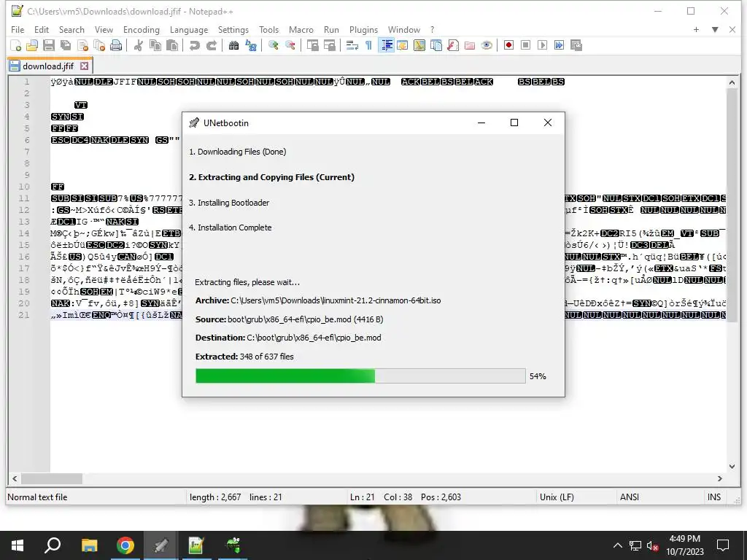Click the Copy toolbar icon
The width and height of the screenshot is (747, 560).
155,45
